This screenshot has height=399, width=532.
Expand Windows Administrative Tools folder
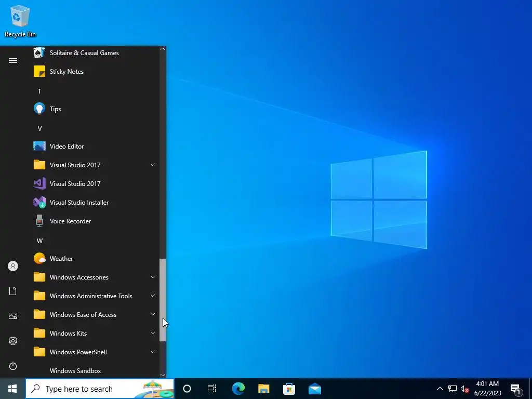click(95, 296)
